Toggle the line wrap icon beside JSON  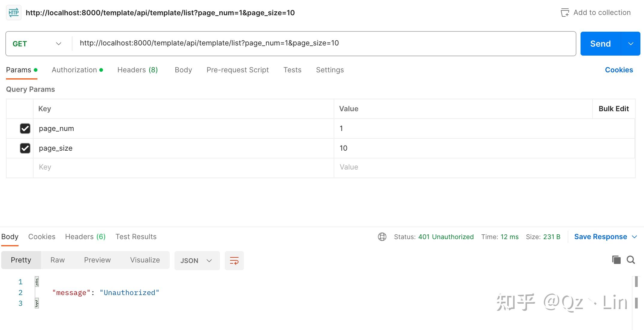click(x=234, y=260)
